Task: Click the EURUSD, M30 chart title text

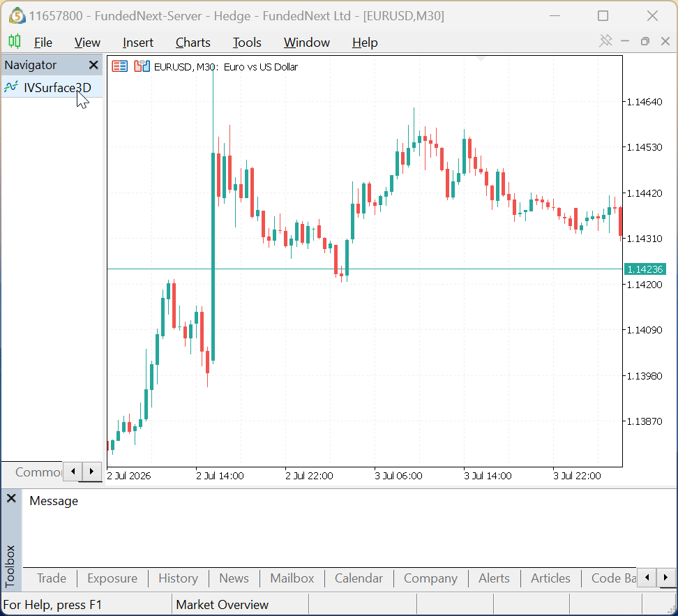Action: click(226, 66)
